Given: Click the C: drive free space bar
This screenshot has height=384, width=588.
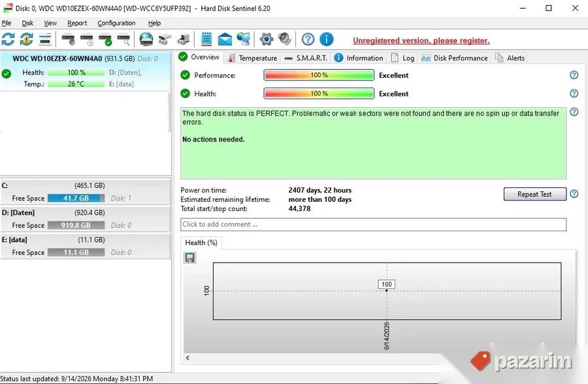Looking at the screenshot, I should (x=76, y=198).
